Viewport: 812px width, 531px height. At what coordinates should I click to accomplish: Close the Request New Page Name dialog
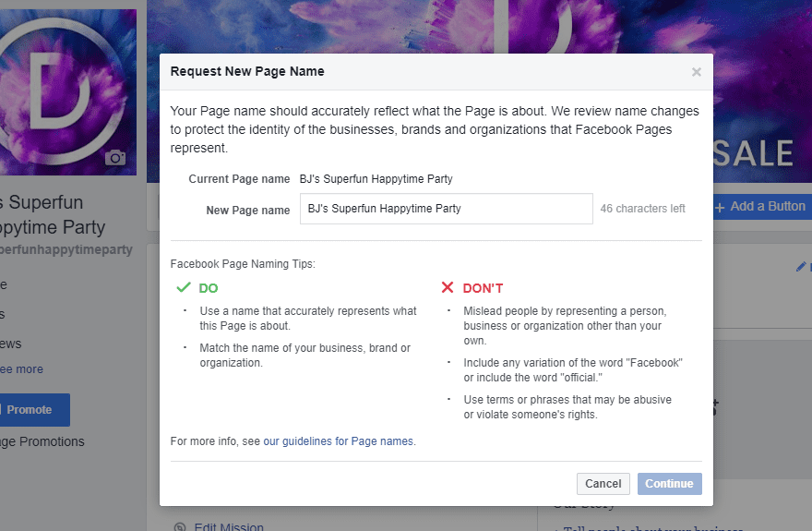pos(697,72)
